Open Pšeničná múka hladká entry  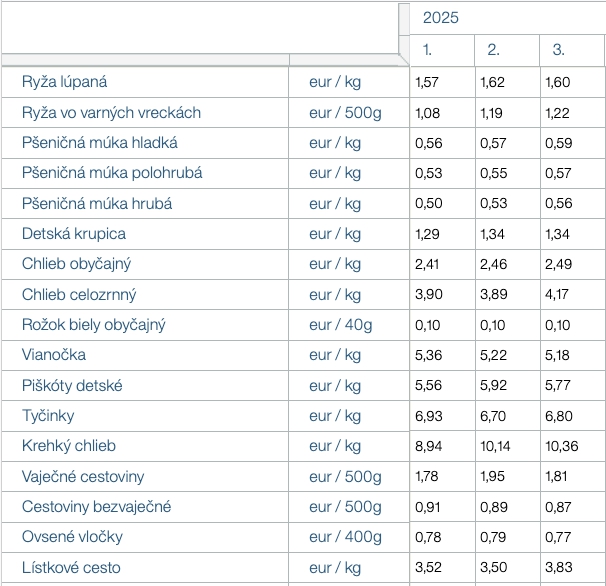100,143
